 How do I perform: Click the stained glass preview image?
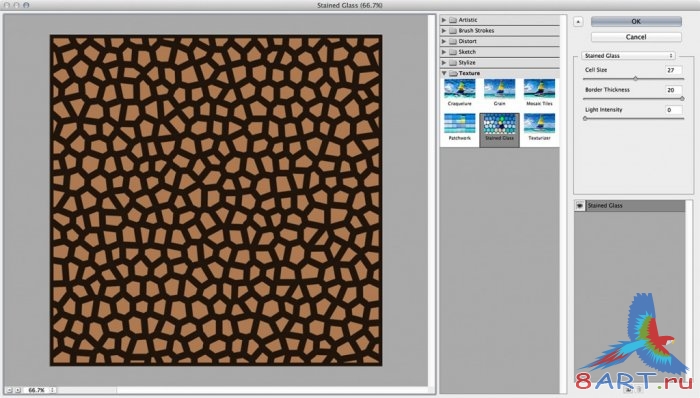click(216, 200)
